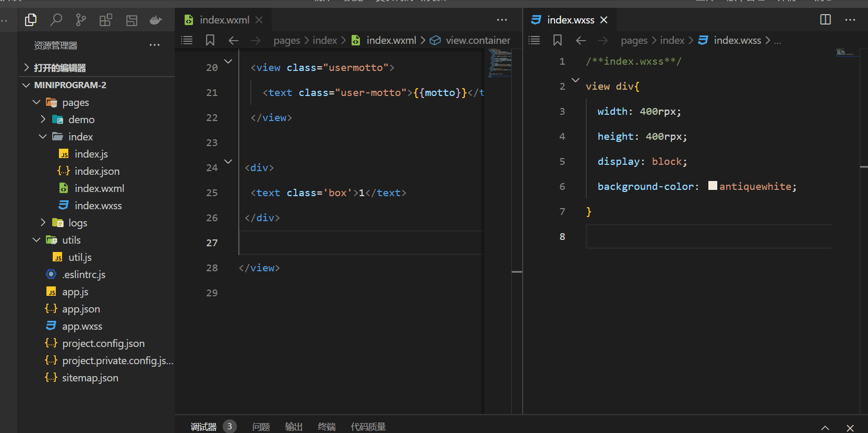Open the extensions blocks icon

tap(106, 20)
